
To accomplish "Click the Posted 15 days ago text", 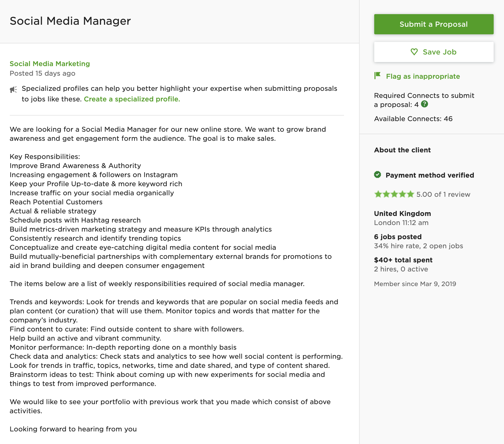I will (43, 73).
